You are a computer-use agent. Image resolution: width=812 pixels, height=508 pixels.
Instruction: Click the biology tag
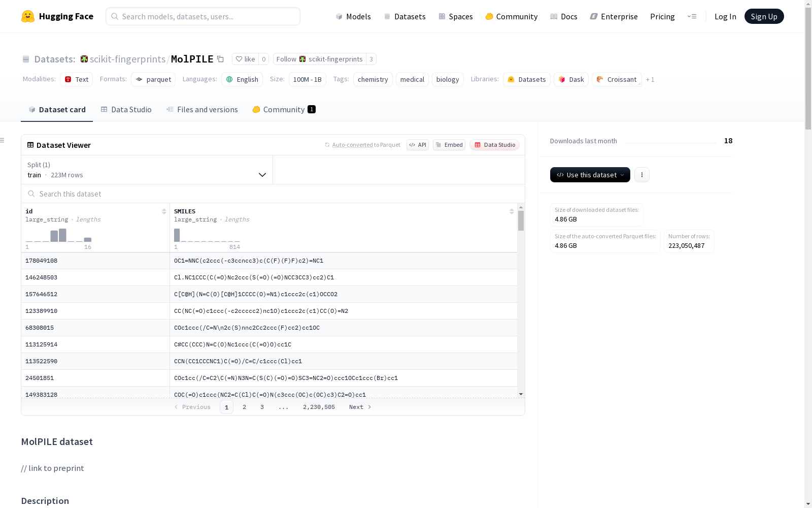click(448, 79)
